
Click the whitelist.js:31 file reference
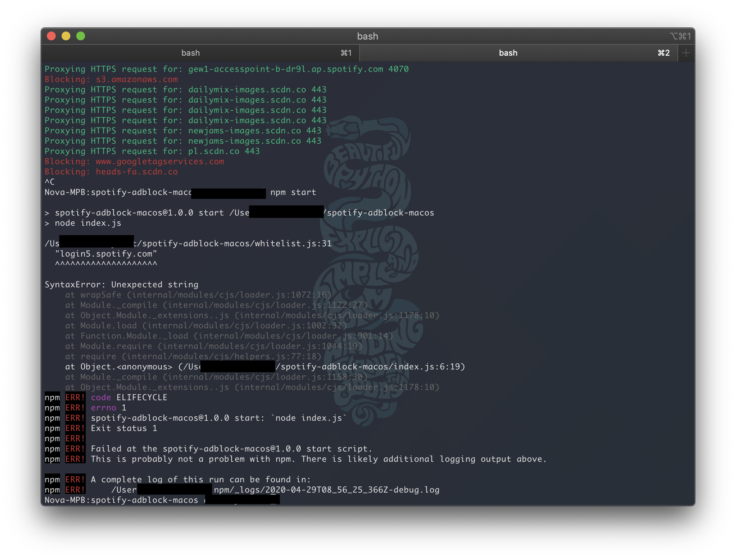(293, 243)
